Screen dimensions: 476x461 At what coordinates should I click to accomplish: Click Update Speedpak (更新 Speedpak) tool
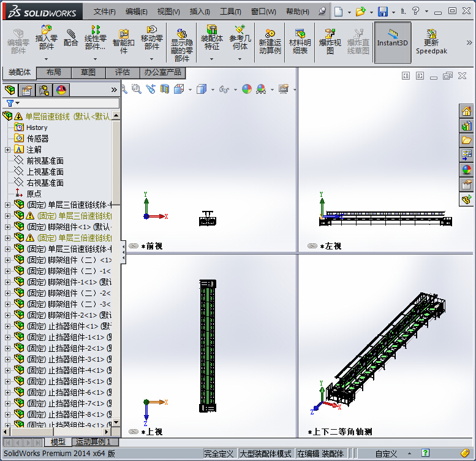click(x=431, y=42)
